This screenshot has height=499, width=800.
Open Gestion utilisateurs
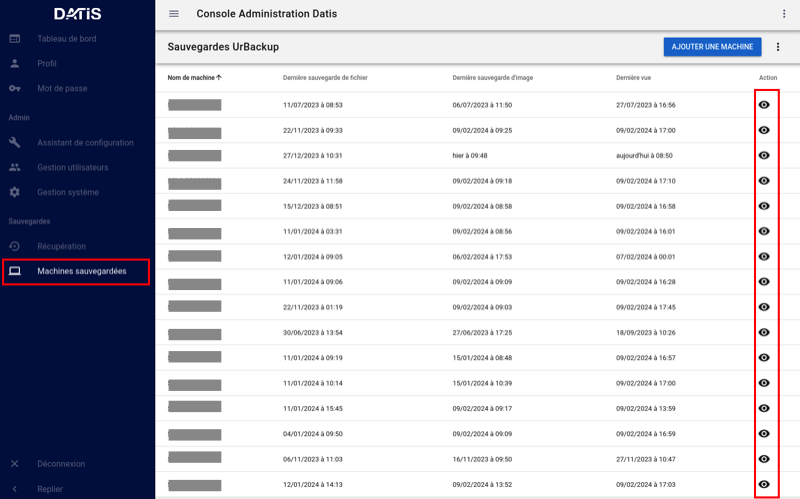pyautogui.click(x=72, y=167)
